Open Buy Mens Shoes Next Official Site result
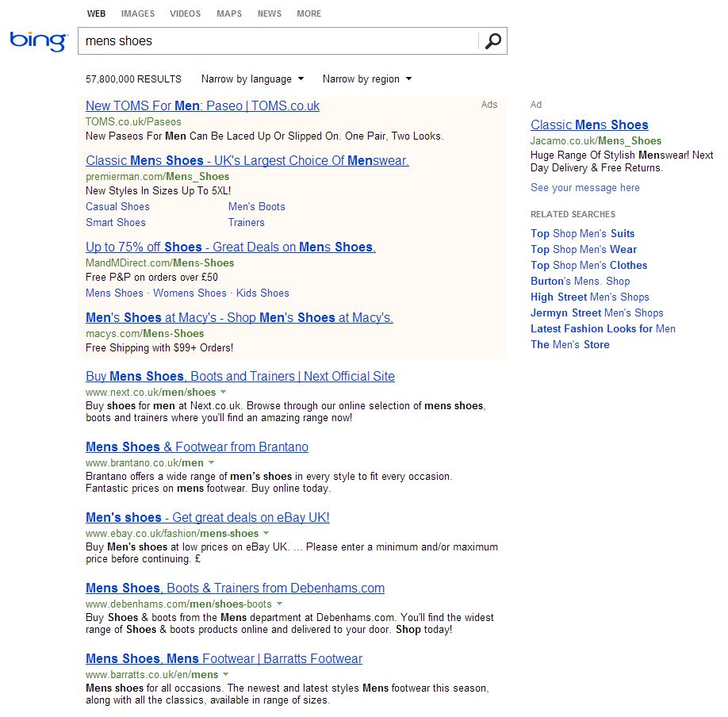The image size is (728, 717). point(239,377)
